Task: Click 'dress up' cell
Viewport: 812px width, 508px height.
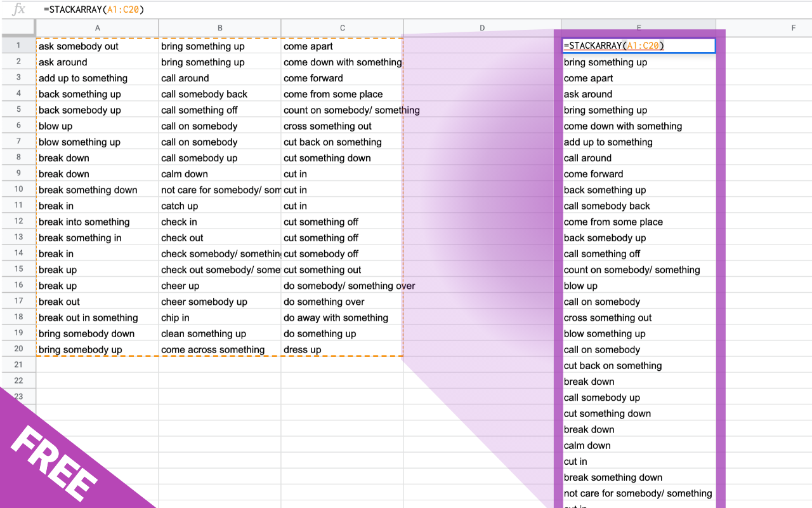Action: (x=342, y=349)
